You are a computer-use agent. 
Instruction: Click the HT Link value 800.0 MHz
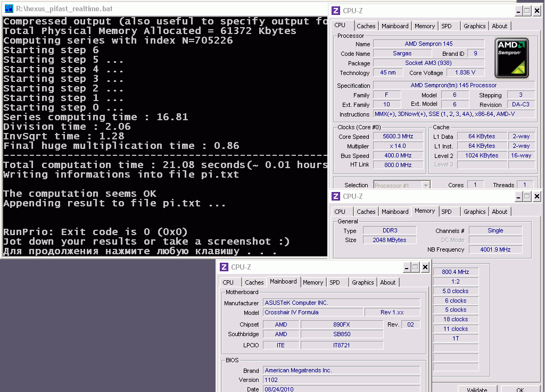(398, 165)
